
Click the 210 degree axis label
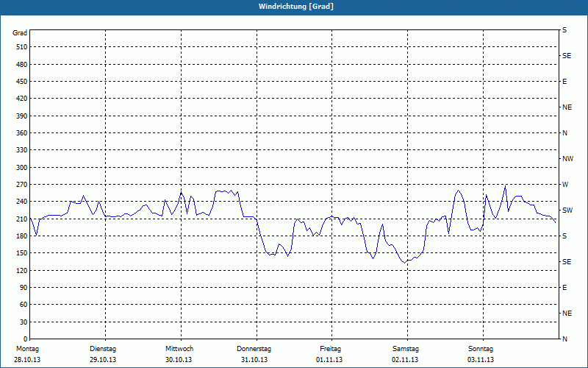coord(22,219)
